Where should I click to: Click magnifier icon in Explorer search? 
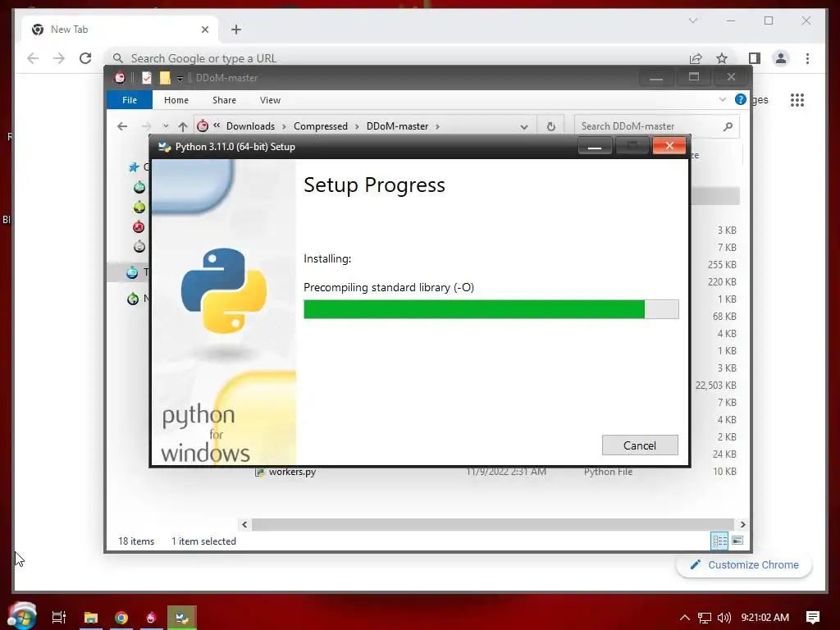coord(728,126)
